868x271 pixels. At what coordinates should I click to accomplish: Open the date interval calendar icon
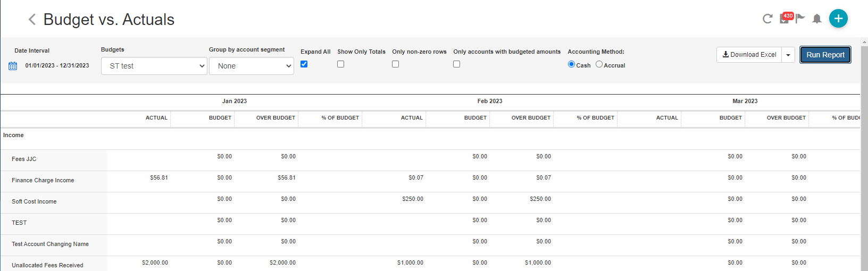[13, 66]
